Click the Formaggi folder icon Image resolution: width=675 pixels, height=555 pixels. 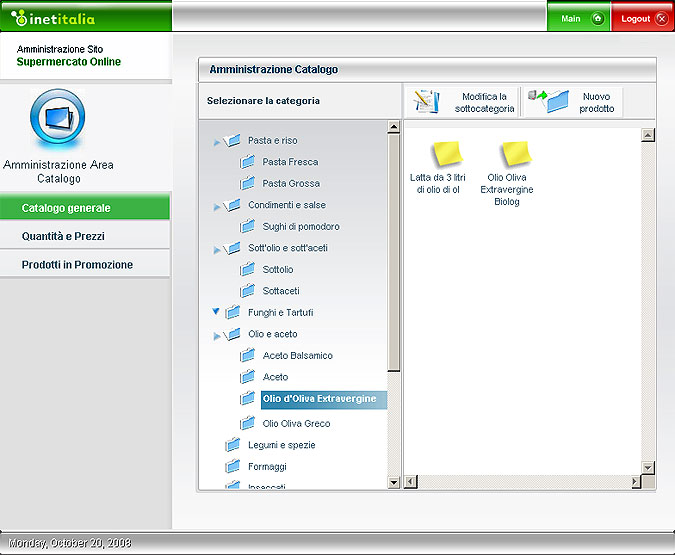(233, 466)
